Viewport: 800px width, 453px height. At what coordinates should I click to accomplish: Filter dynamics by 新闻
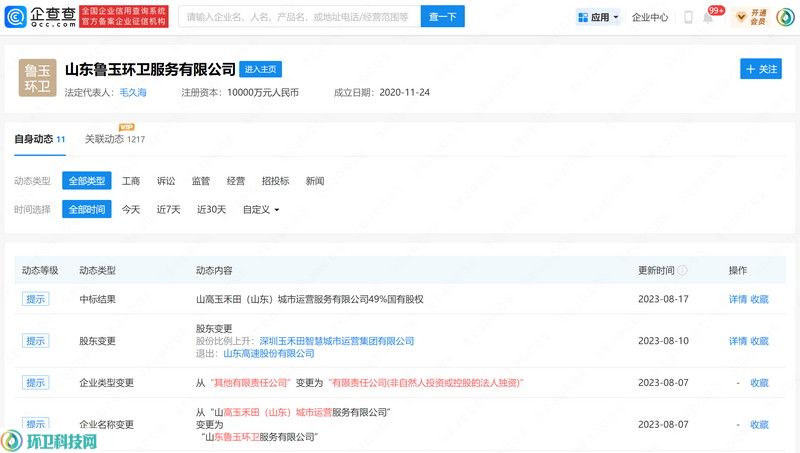coord(315,181)
